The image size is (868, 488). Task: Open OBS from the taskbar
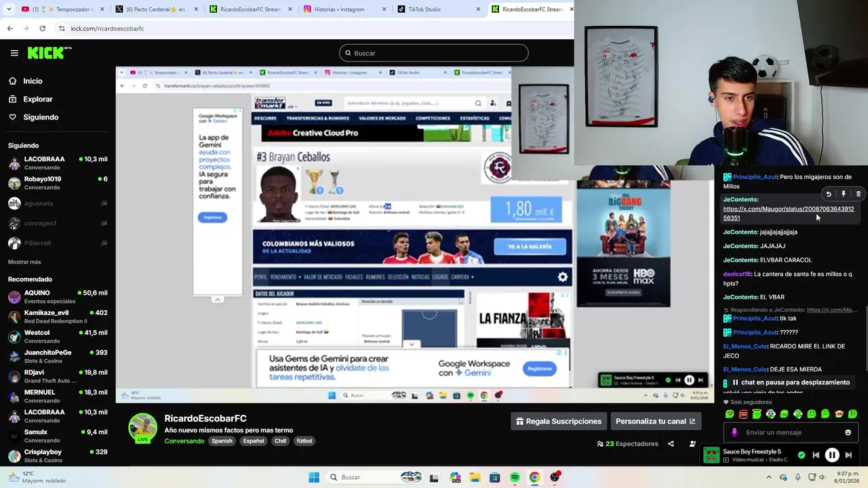555,477
